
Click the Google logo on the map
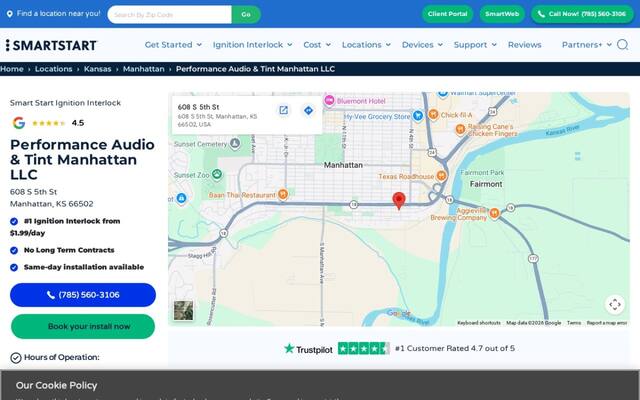click(399, 313)
